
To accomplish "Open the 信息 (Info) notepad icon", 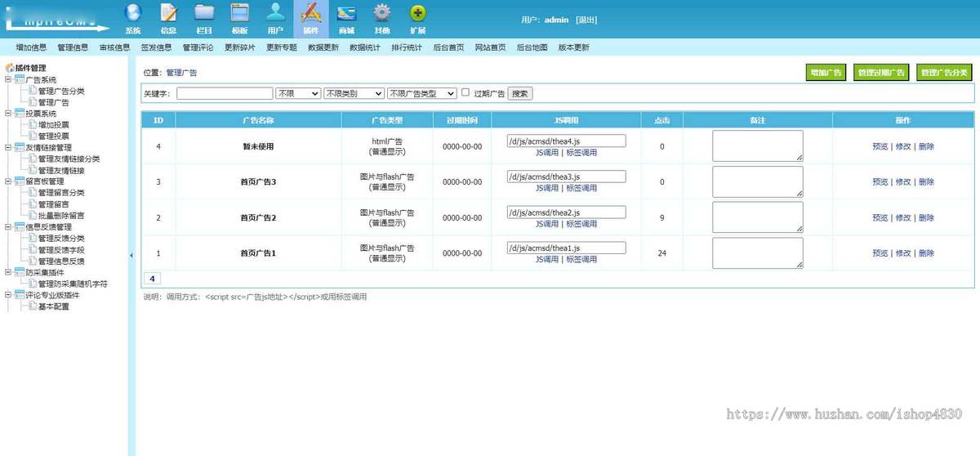I will [x=168, y=12].
